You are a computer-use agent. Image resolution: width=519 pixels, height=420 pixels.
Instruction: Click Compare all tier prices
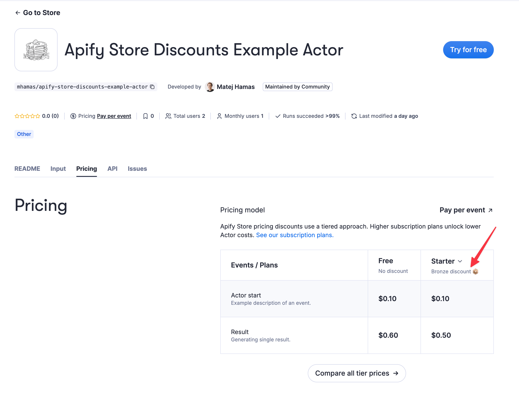tap(356, 373)
